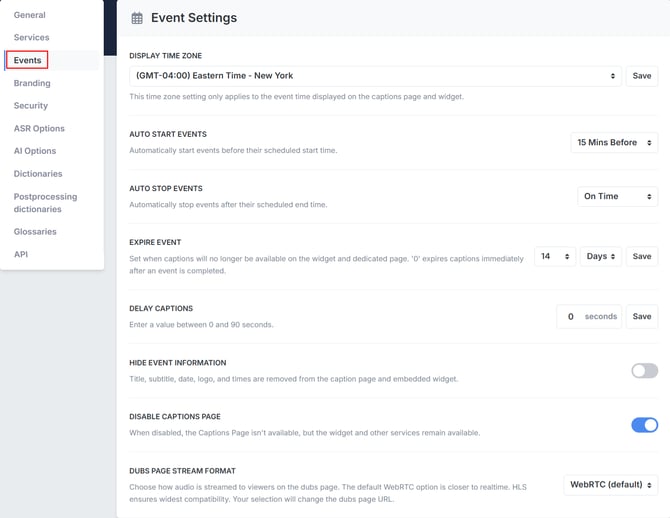Open ASR Options in sidebar

[x=39, y=129]
